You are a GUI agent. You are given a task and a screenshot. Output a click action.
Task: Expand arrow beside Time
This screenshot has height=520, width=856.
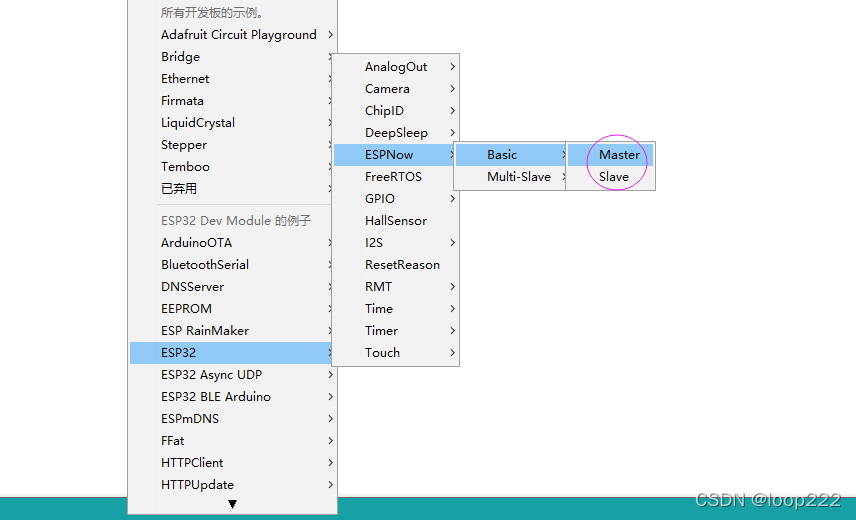click(x=453, y=309)
